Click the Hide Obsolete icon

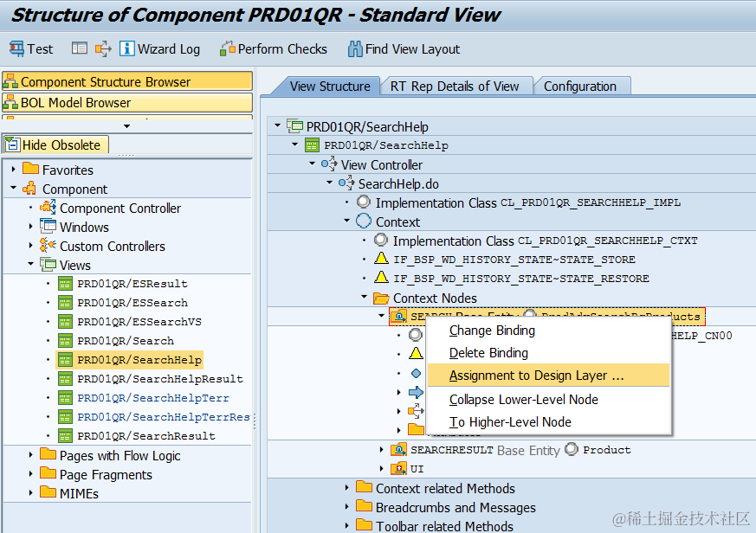click(12, 144)
